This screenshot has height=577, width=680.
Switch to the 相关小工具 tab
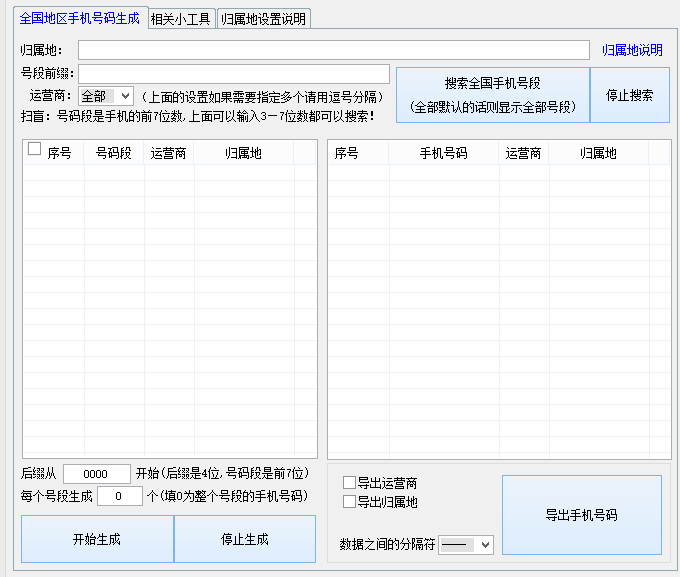coord(181,18)
